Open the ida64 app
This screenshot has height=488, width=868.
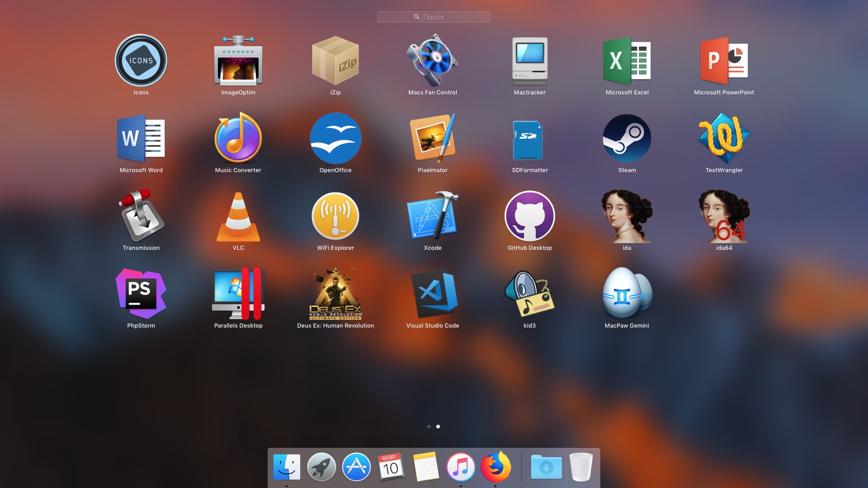click(x=724, y=216)
